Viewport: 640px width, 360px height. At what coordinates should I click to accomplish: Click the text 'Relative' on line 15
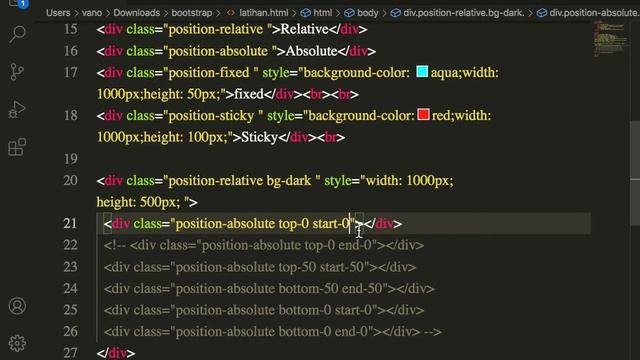(304, 29)
